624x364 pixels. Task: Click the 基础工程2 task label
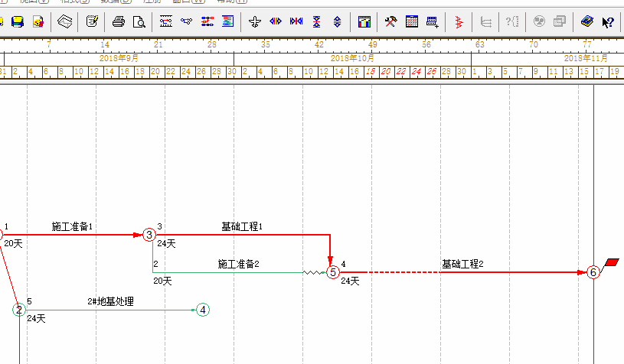[462, 265]
